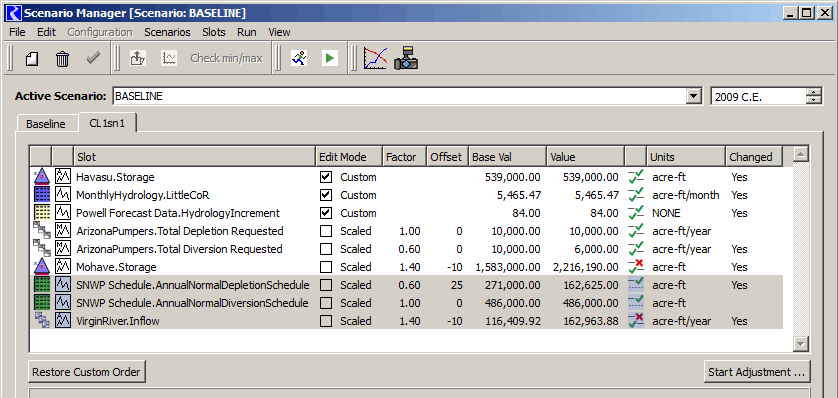Image resolution: width=838 pixels, height=398 pixels.
Task: Open the Edit menu
Action: [x=46, y=32]
